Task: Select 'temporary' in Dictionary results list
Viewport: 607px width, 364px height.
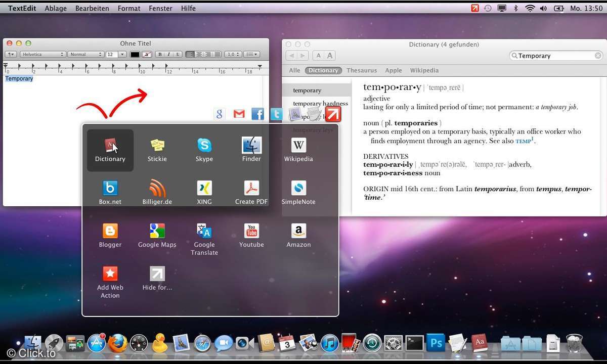Action: pyautogui.click(x=317, y=90)
